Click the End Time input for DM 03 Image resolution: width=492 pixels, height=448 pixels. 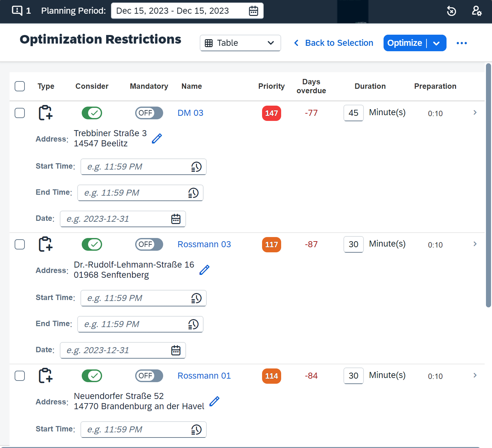[x=140, y=193]
